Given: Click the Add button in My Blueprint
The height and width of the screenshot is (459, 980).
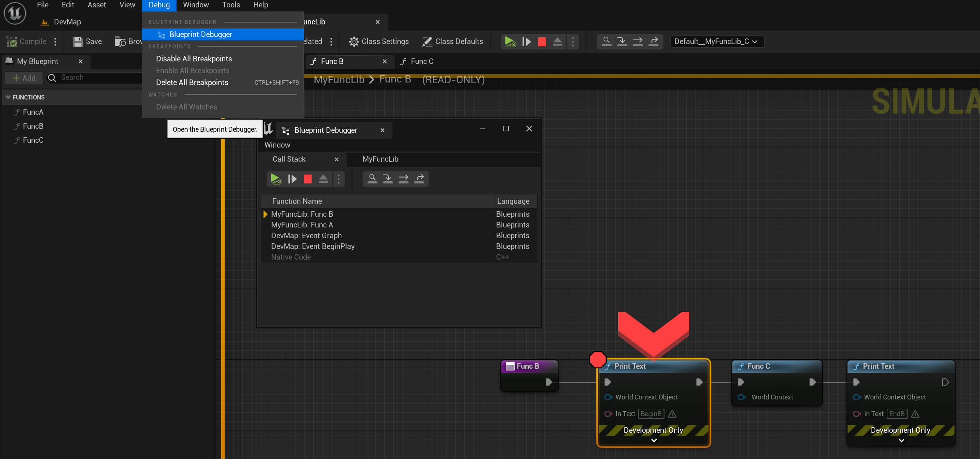Looking at the screenshot, I should coord(24,78).
